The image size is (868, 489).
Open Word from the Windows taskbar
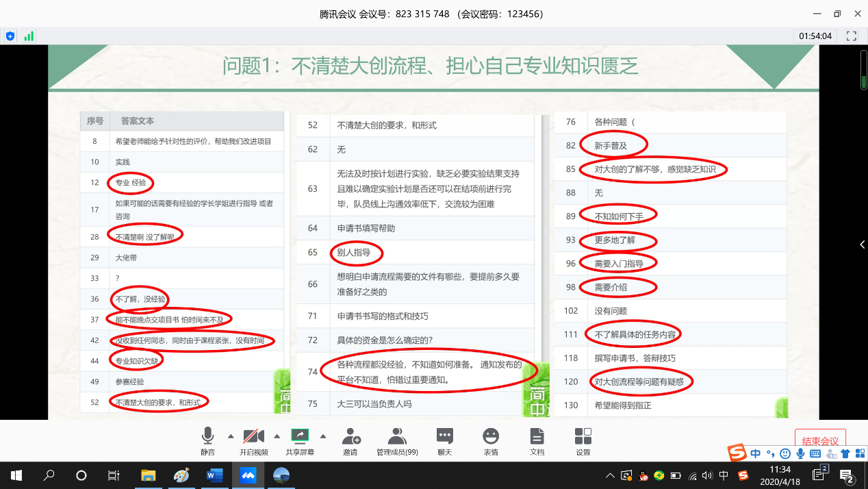[214, 475]
